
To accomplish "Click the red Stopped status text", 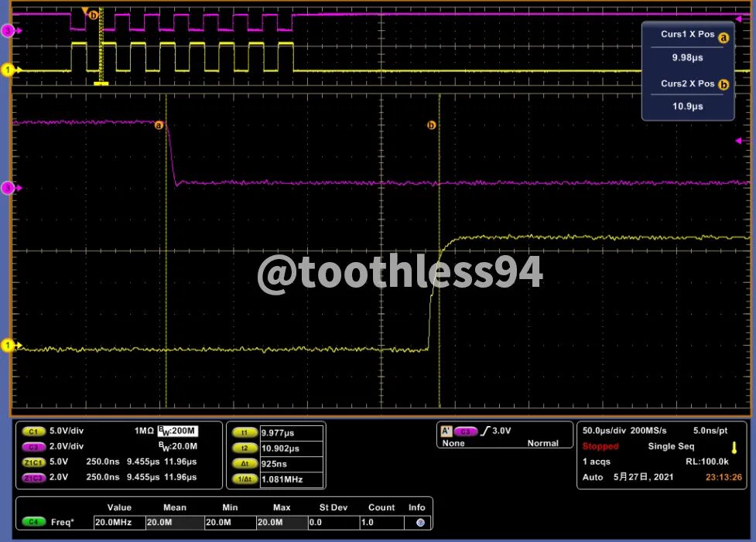I will [x=600, y=446].
